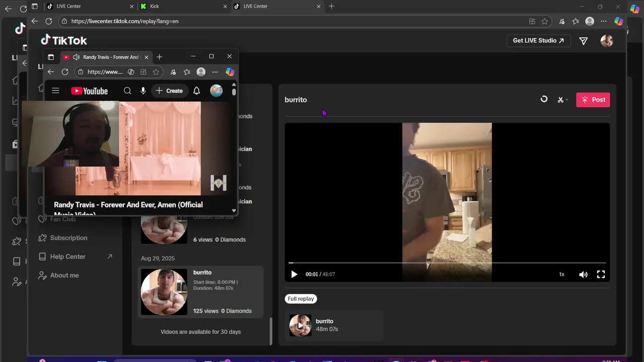Open media control icon in YouTube window
The height and width of the screenshot is (362, 644).
click(173, 72)
